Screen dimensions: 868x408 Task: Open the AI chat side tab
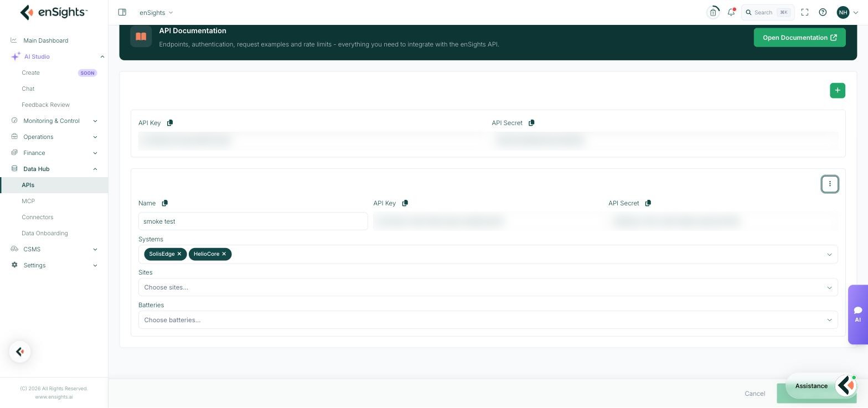[x=858, y=314]
